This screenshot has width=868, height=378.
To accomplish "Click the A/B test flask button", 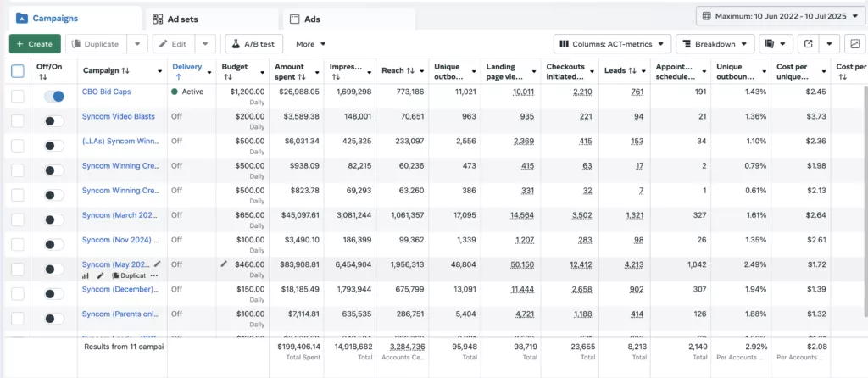I will (x=253, y=43).
